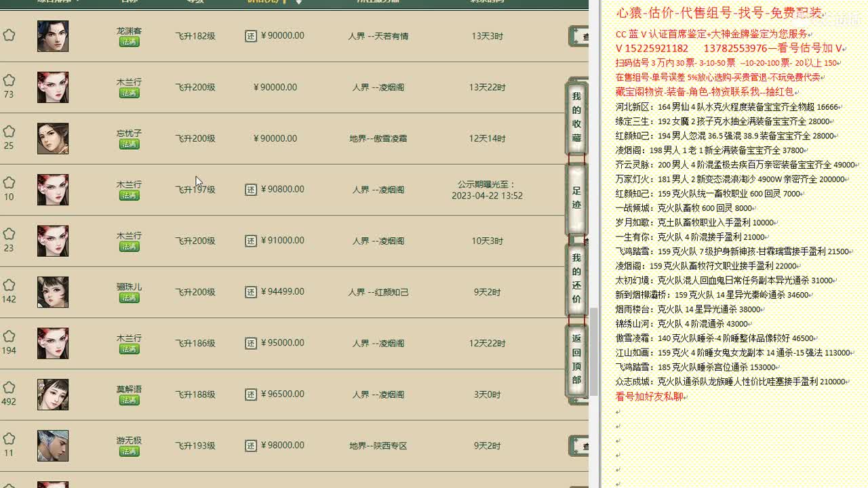This screenshot has height=488, width=868.
Task: Click document line starting 锦绣山河
Action: (682, 325)
